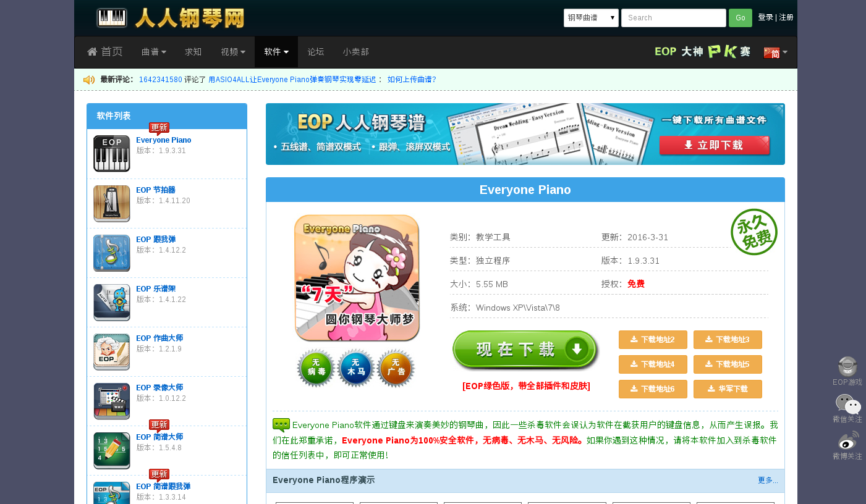Open the EOP 大神 PK 赛 banner
The height and width of the screenshot is (504, 866).
(703, 52)
